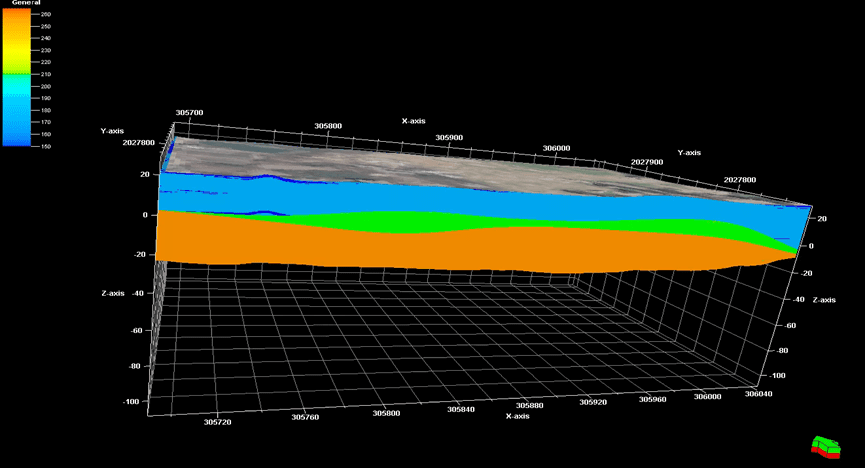Click the top 'X-axis' label
Image resolution: width=865 pixels, height=468 pixels.
pos(414,120)
